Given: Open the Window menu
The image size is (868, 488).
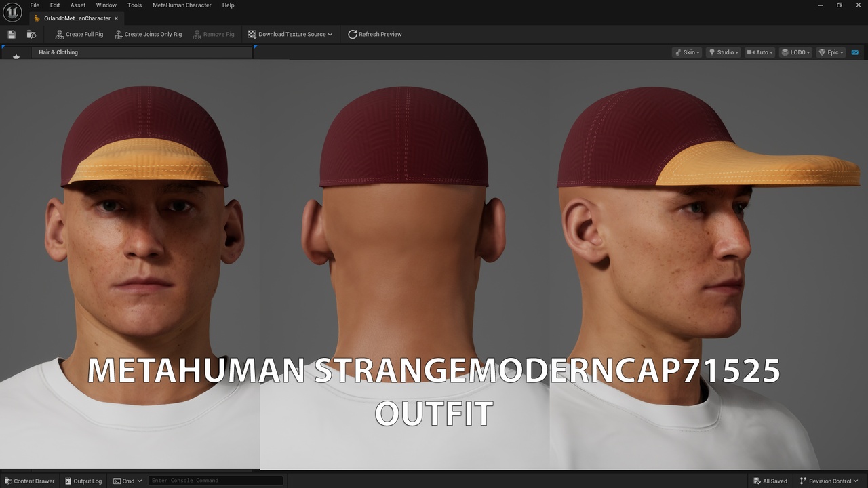Looking at the screenshot, I should tap(106, 5).
